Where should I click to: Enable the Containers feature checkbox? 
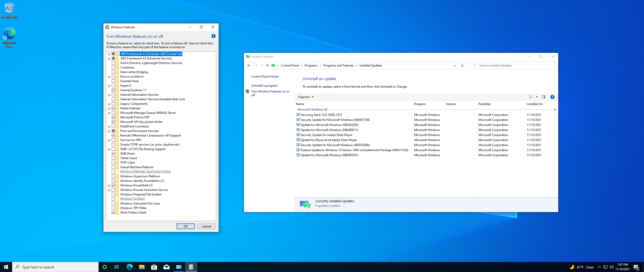113,67
